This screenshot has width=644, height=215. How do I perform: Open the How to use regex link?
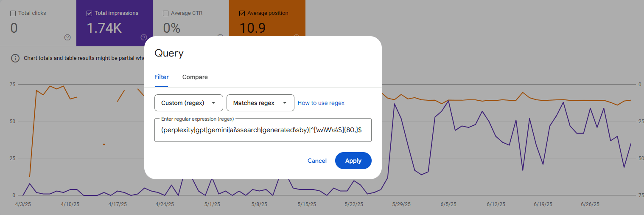(321, 103)
